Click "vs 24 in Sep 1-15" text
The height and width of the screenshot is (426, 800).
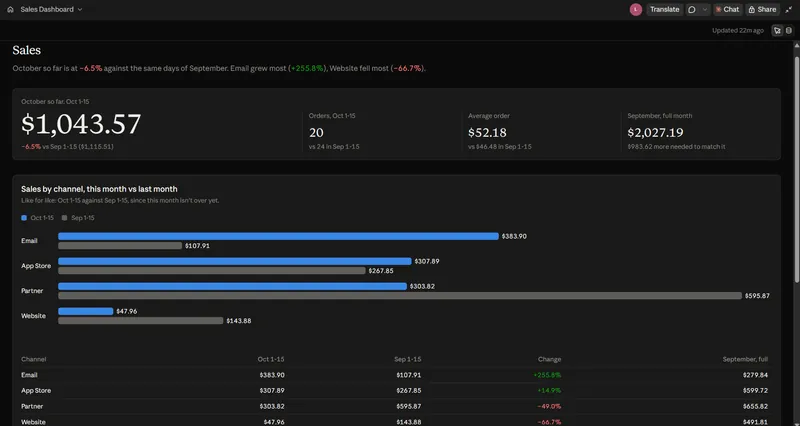point(334,147)
